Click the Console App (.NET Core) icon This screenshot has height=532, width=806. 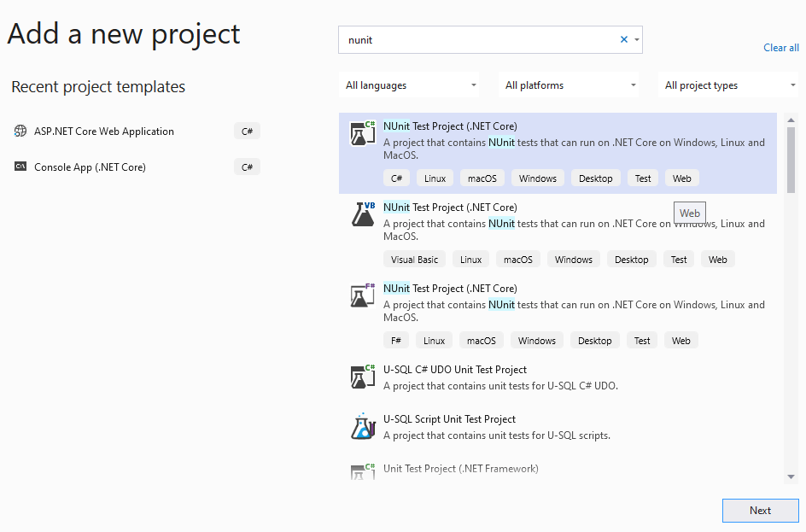click(x=20, y=167)
